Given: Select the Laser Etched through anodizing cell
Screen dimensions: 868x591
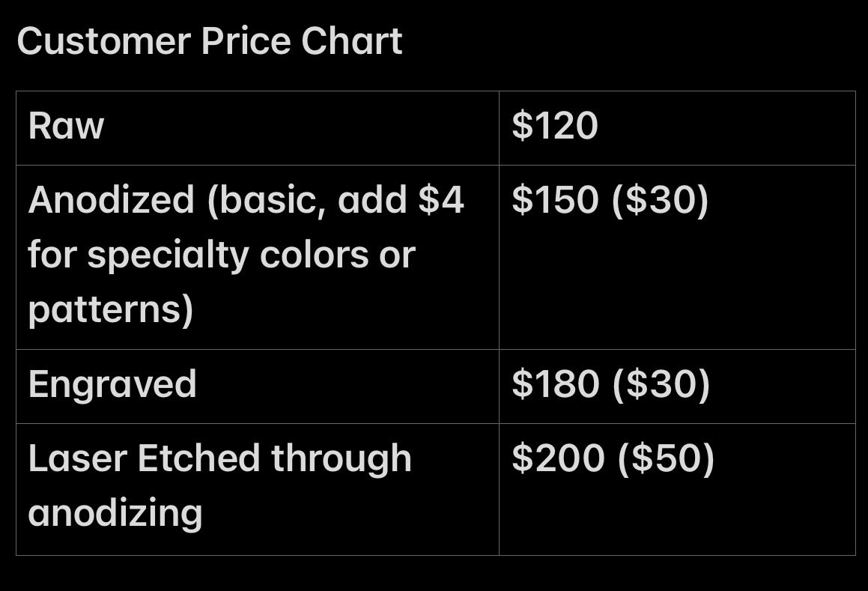Looking at the screenshot, I should [x=258, y=489].
